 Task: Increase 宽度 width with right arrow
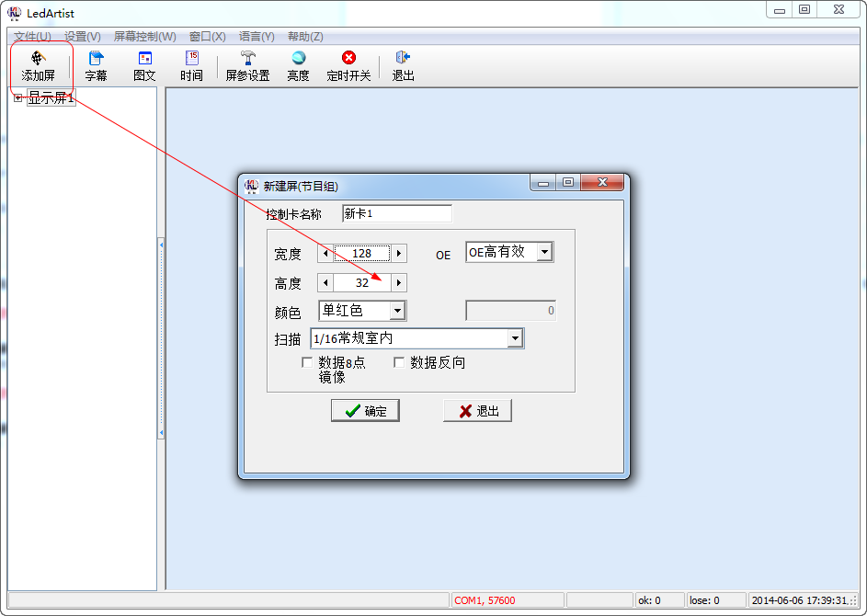click(399, 253)
